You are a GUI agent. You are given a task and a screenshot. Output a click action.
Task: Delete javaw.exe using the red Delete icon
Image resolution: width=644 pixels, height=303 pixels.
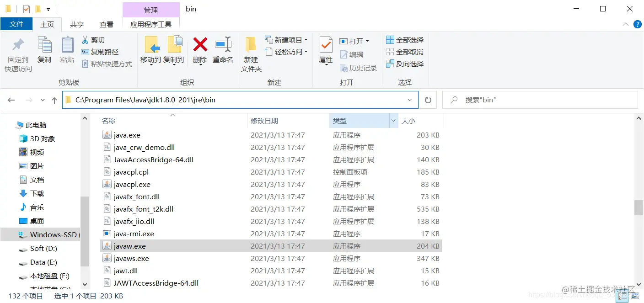(199, 51)
